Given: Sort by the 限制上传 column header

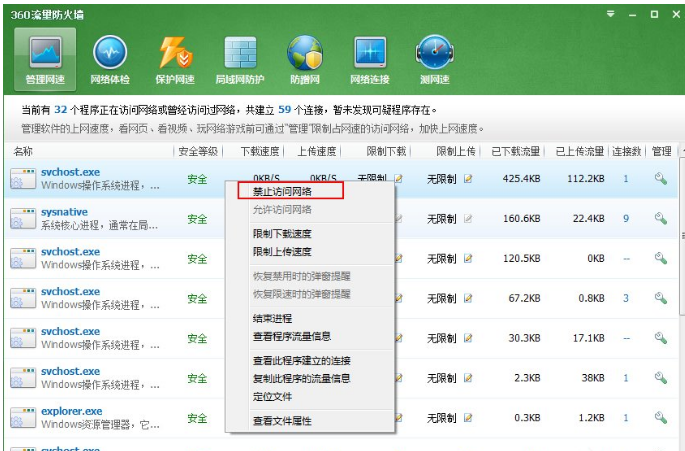Looking at the screenshot, I should coord(456,152).
